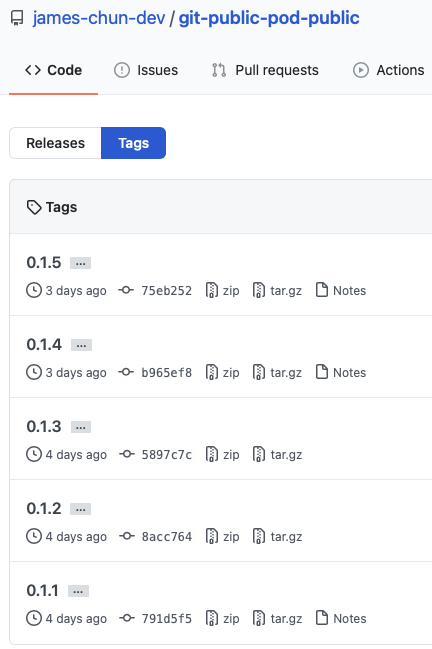The height and width of the screenshot is (649, 432).
Task: Expand the ellipsis for tag 0.1.3
Action: pos(81,427)
